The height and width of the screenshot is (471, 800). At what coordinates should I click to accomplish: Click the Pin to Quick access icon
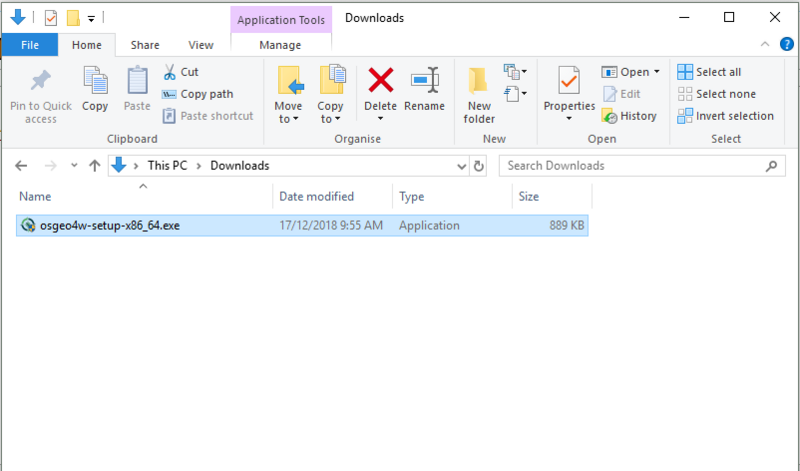tap(40, 82)
